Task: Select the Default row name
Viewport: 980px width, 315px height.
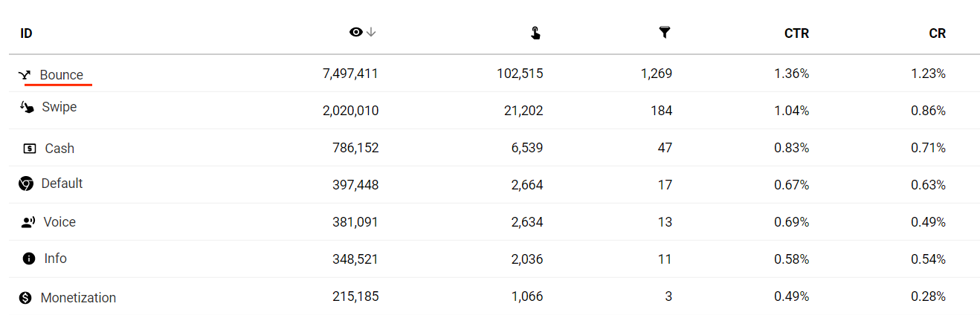Action: click(62, 184)
